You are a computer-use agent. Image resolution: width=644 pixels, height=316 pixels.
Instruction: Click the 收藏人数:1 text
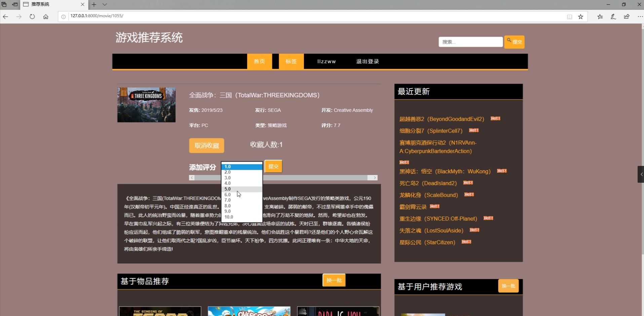point(266,145)
